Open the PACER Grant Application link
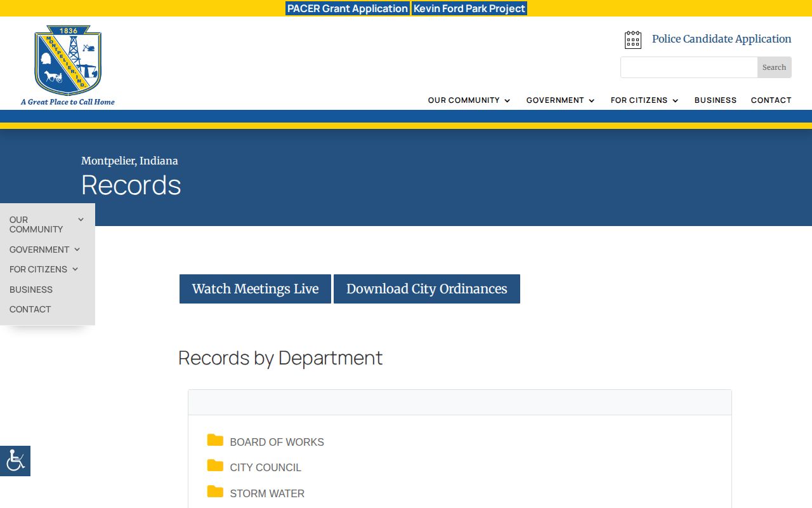Screen dimensions: 812x508 pos(348,8)
